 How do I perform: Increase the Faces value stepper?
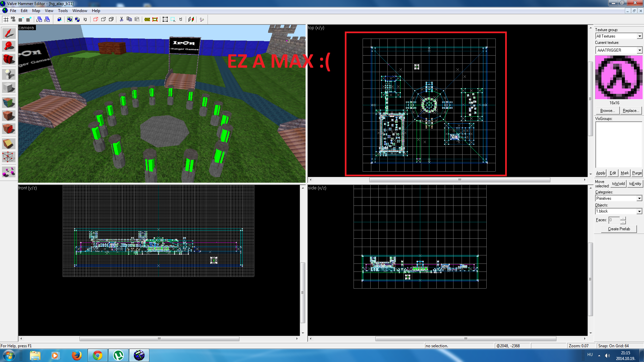click(x=623, y=219)
